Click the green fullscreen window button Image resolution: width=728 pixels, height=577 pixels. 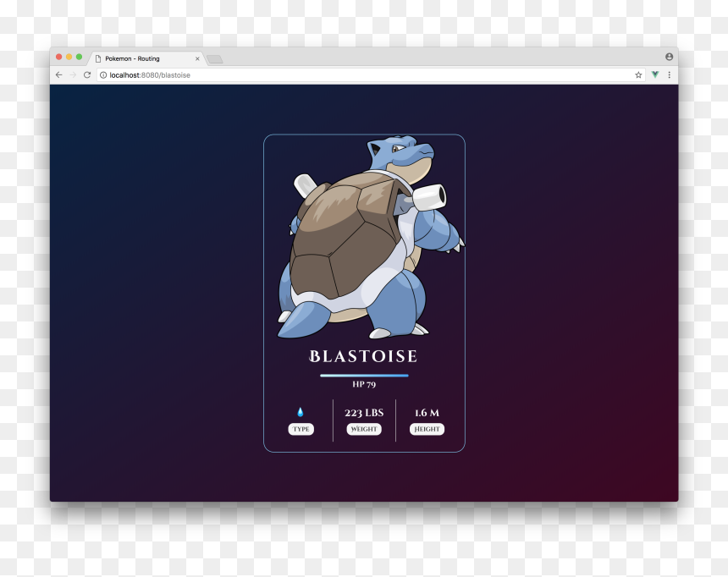pos(79,57)
